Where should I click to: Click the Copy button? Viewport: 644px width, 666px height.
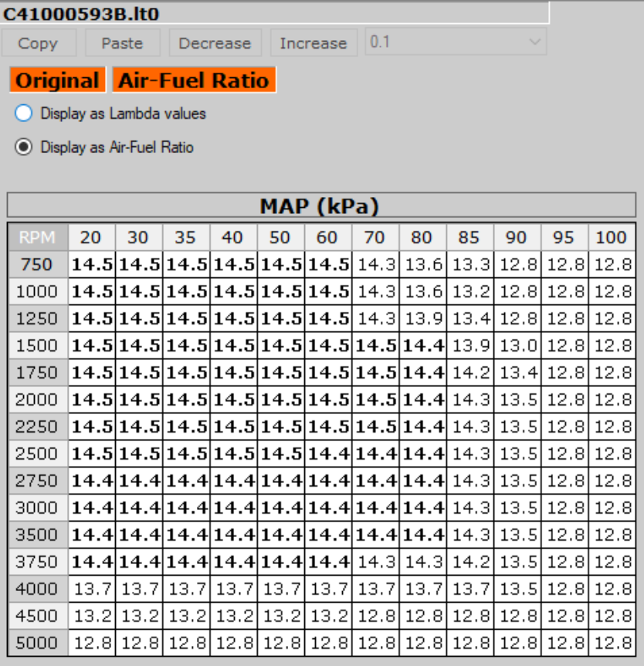pos(38,43)
